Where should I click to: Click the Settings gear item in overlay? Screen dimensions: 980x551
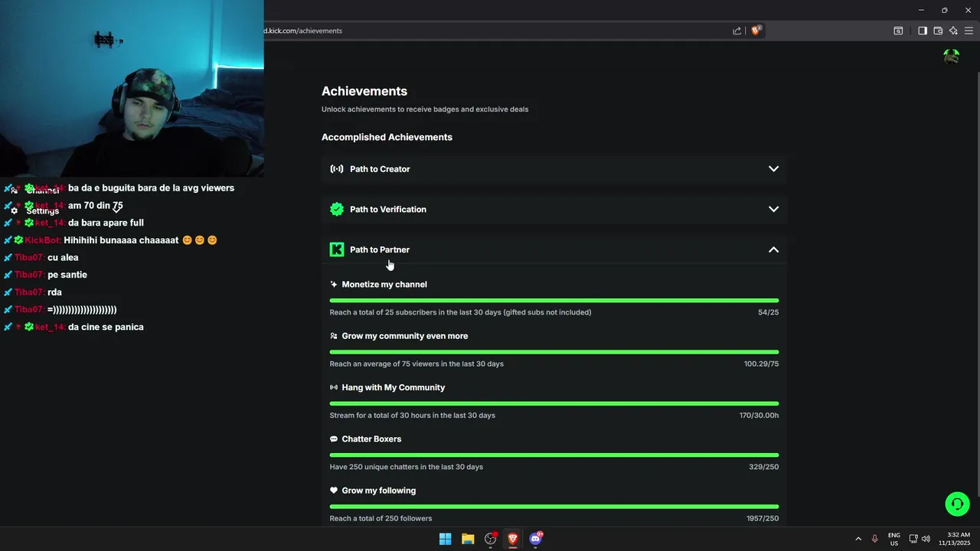[36, 210]
